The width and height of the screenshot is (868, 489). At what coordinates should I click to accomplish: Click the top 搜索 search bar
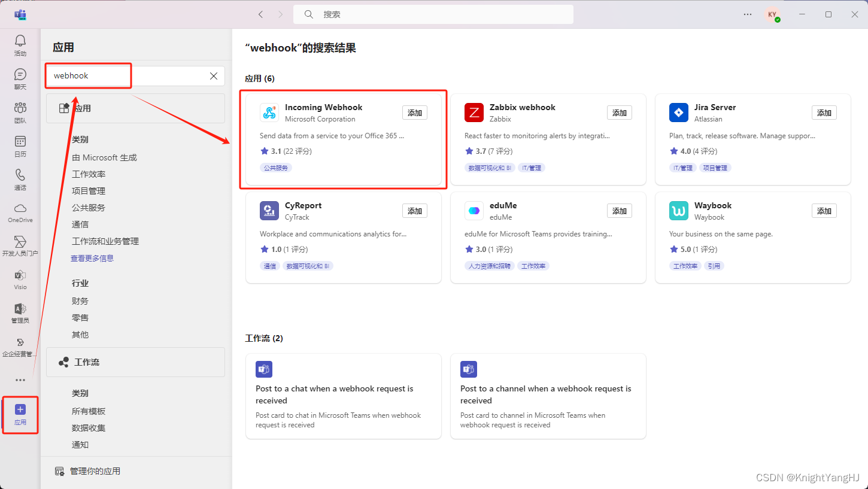(x=433, y=14)
